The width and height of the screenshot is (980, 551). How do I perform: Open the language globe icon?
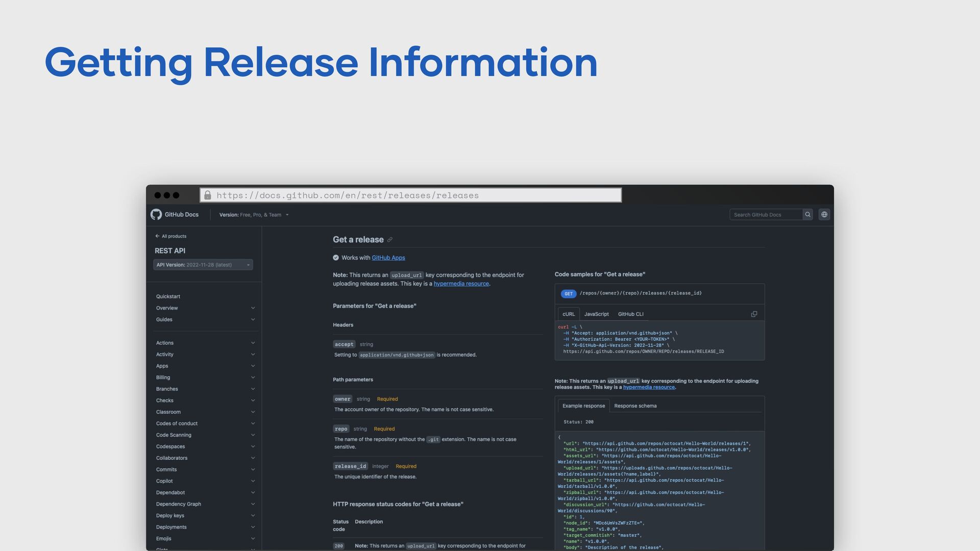pos(824,214)
